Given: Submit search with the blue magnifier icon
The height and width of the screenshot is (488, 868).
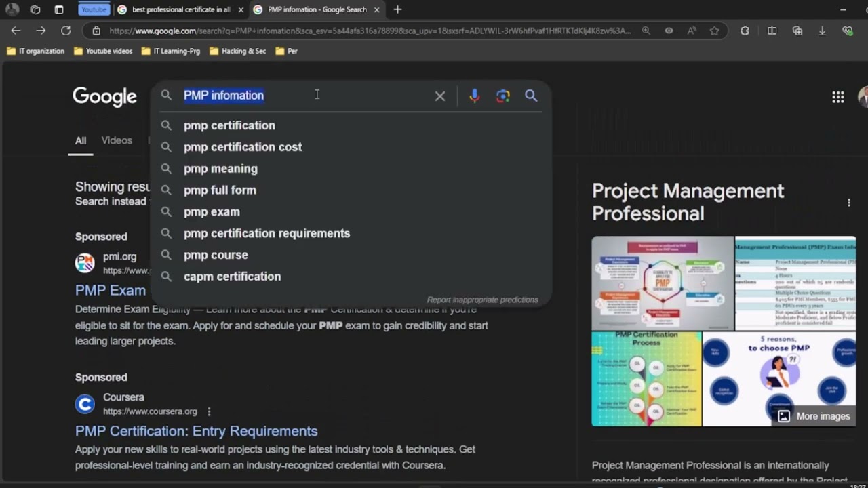Looking at the screenshot, I should click(531, 96).
